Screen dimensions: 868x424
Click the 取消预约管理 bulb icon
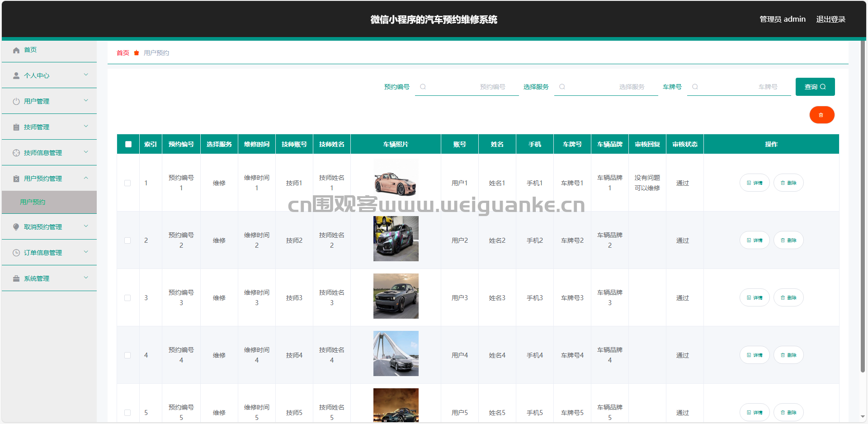click(16, 227)
